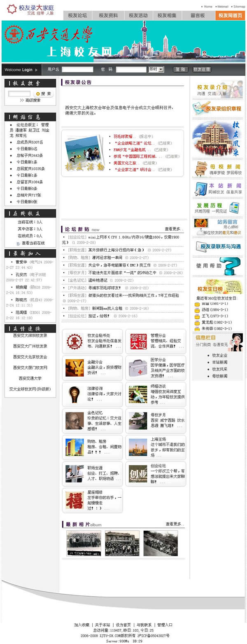Open the 母校新闻 signpost banner

(x=218, y=169)
